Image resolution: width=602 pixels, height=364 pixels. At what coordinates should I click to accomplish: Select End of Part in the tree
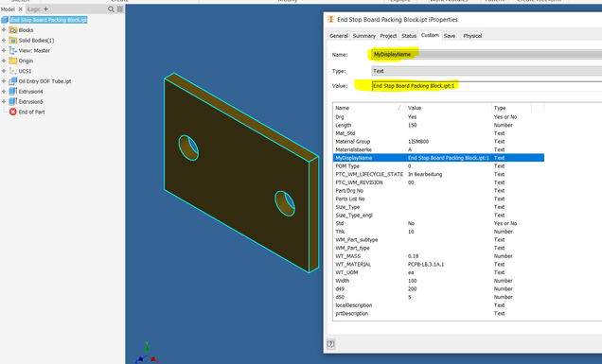click(32, 112)
